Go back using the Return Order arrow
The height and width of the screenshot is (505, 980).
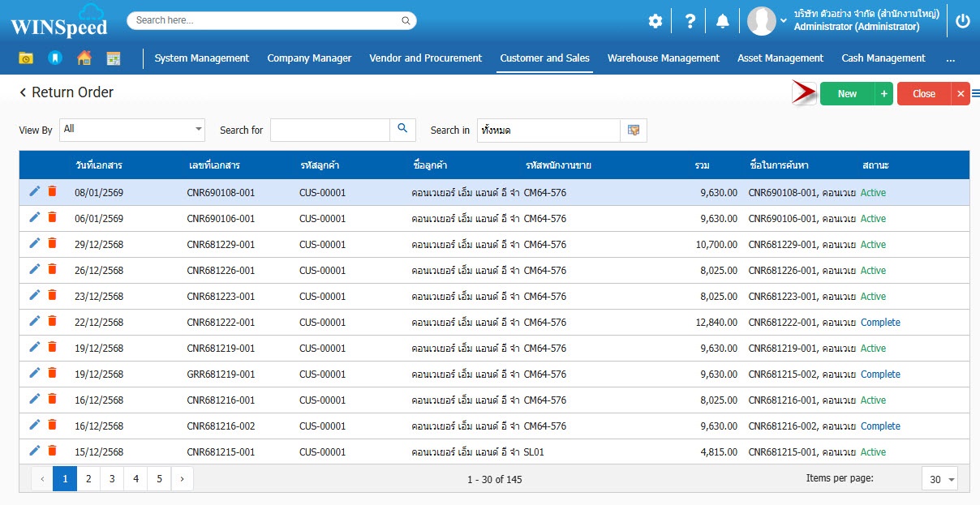24,93
